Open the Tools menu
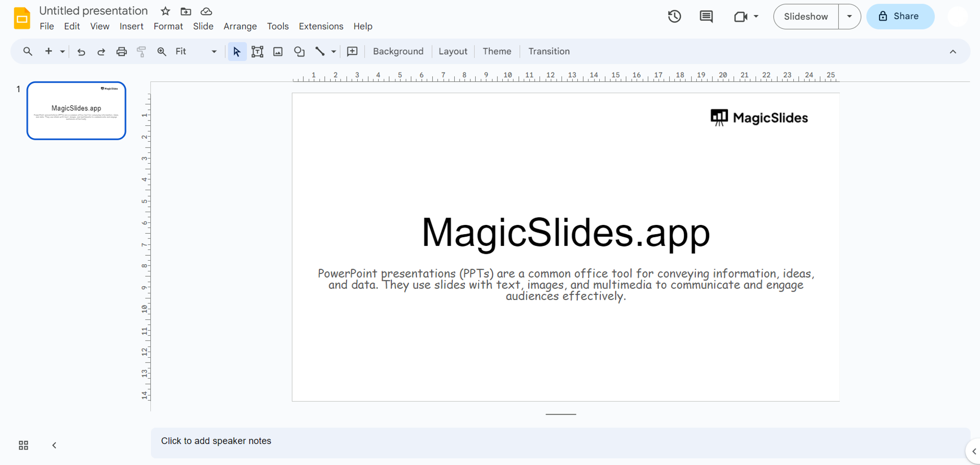This screenshot has height=465, width=980. click(x=278, y=26)
